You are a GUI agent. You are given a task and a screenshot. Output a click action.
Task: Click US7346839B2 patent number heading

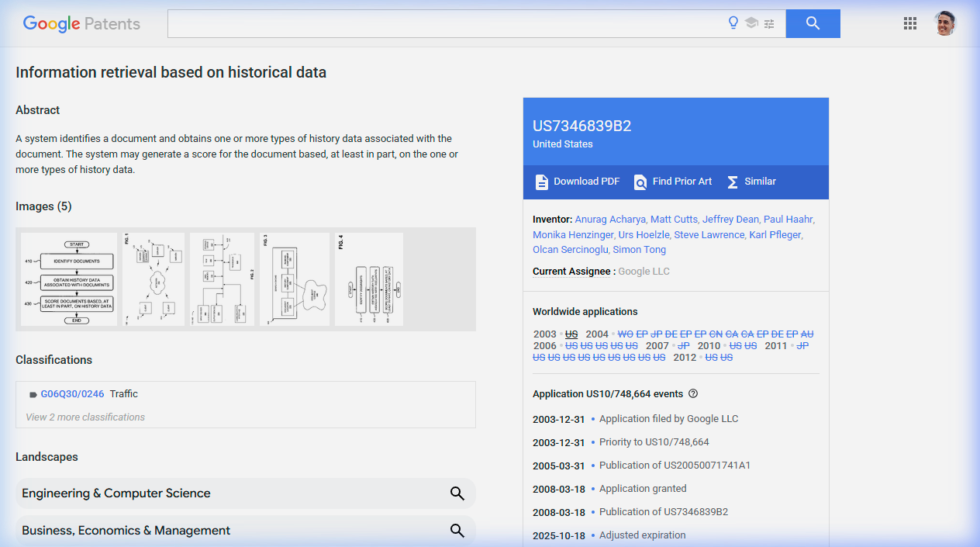582,126
